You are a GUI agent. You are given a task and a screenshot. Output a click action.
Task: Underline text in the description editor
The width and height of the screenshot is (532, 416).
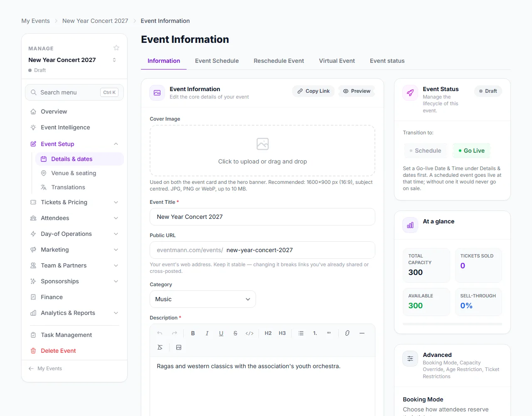pos(221,333)
